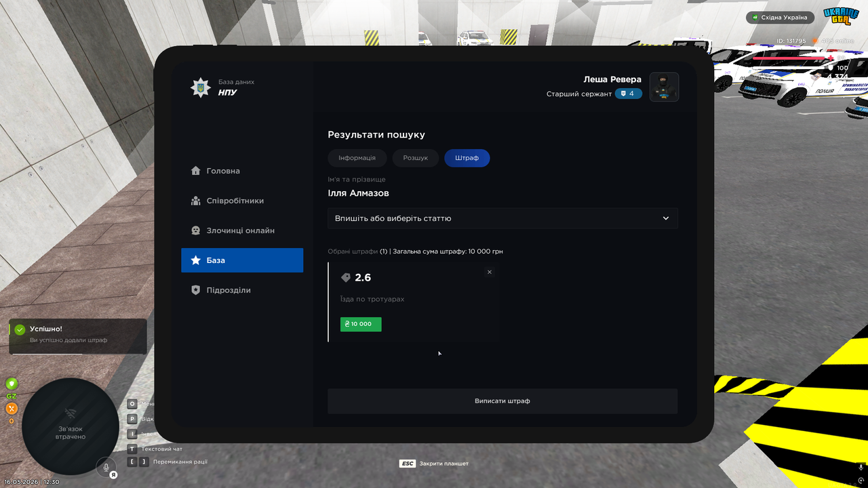Click the green ₴ 10 000 badge

[361, 324]
